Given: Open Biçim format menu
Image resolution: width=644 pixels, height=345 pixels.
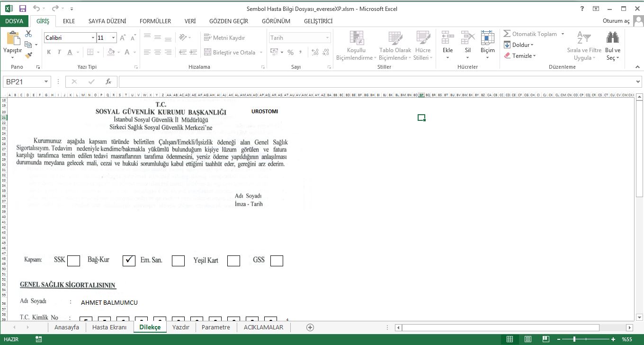Looking at the screenshot, I should coord(487,46).
